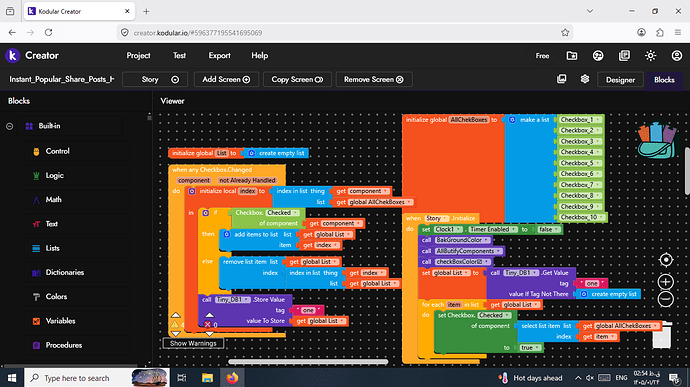690x387 pixels.
Task: Click the Add Screen button
Action: (226, 80)
